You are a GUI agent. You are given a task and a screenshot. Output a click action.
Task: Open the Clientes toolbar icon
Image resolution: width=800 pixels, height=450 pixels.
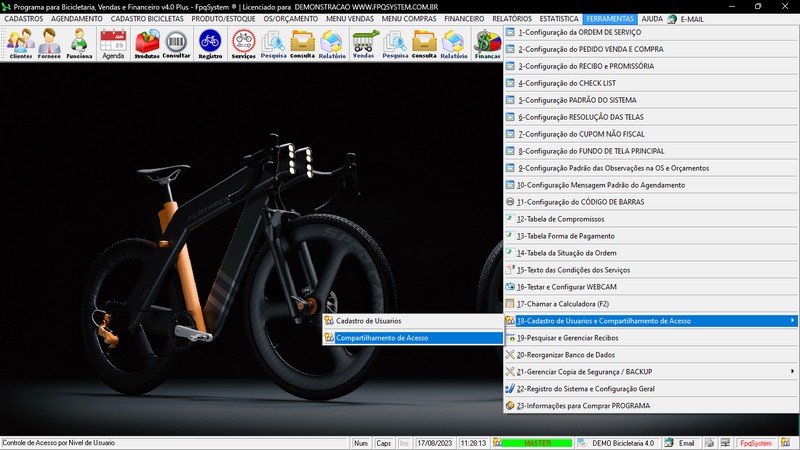click(x=20, y=43)
